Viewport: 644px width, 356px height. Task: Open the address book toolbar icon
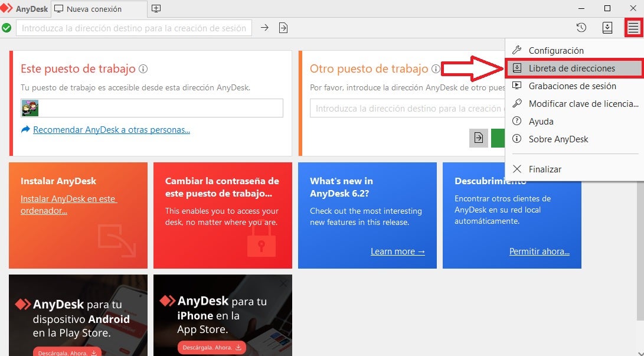(x=607, y=28)
